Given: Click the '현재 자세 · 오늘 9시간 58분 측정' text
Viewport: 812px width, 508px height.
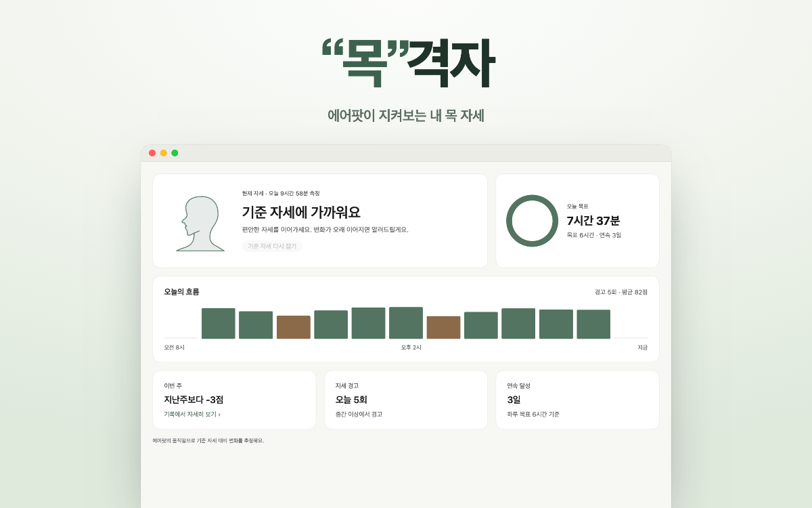Looking at the screenshot, I should 281,194.
